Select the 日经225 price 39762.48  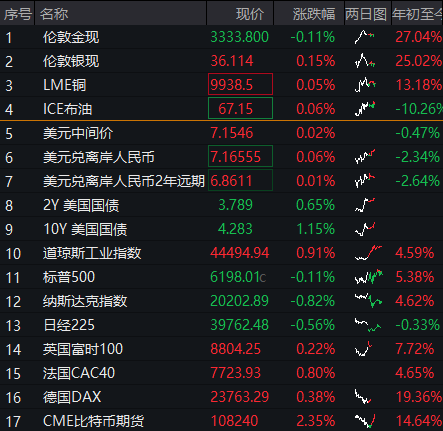(x=239, y=325)
